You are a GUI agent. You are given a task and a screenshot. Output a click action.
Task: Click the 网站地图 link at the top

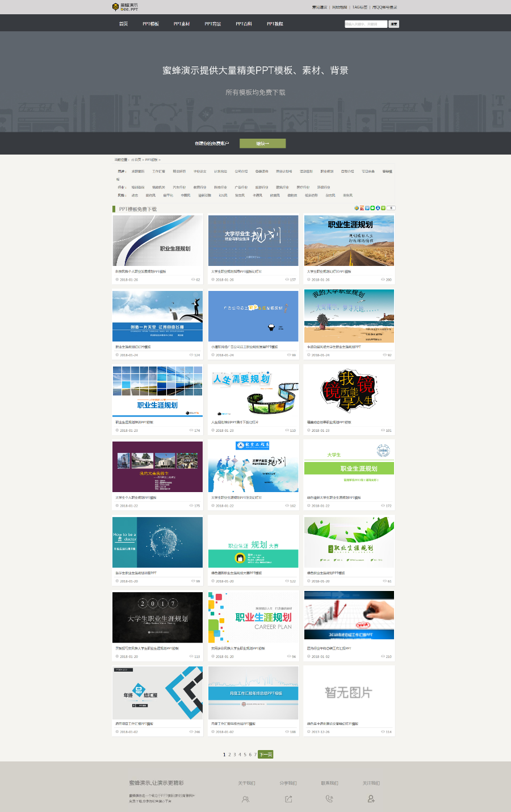pos(340,7)
